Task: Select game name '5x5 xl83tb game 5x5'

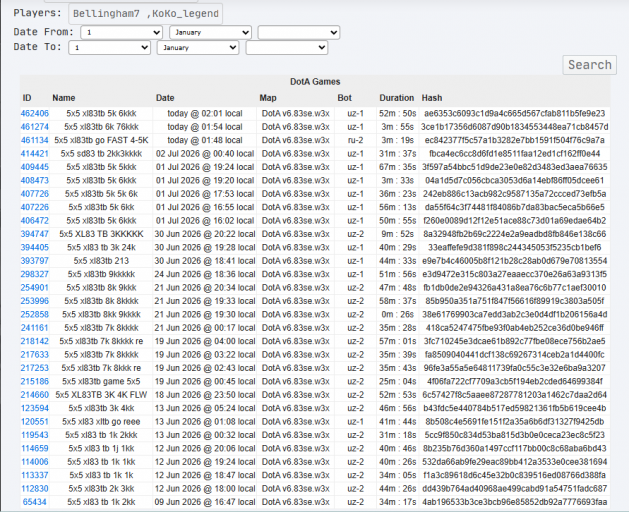Action: [x=101, y=382]
